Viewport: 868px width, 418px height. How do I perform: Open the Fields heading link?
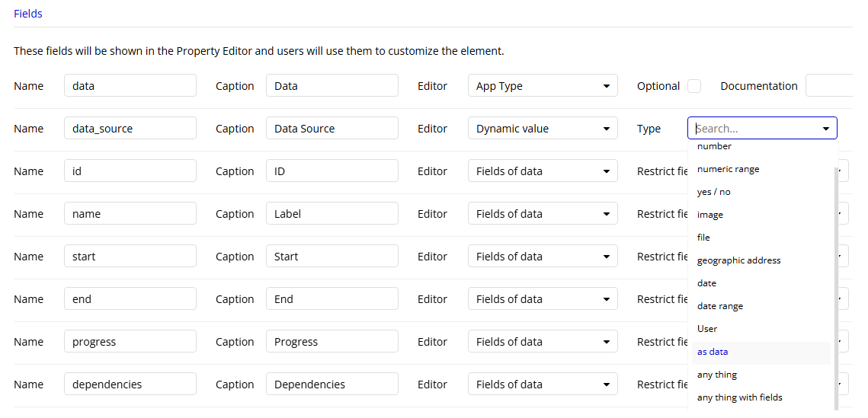28,14
